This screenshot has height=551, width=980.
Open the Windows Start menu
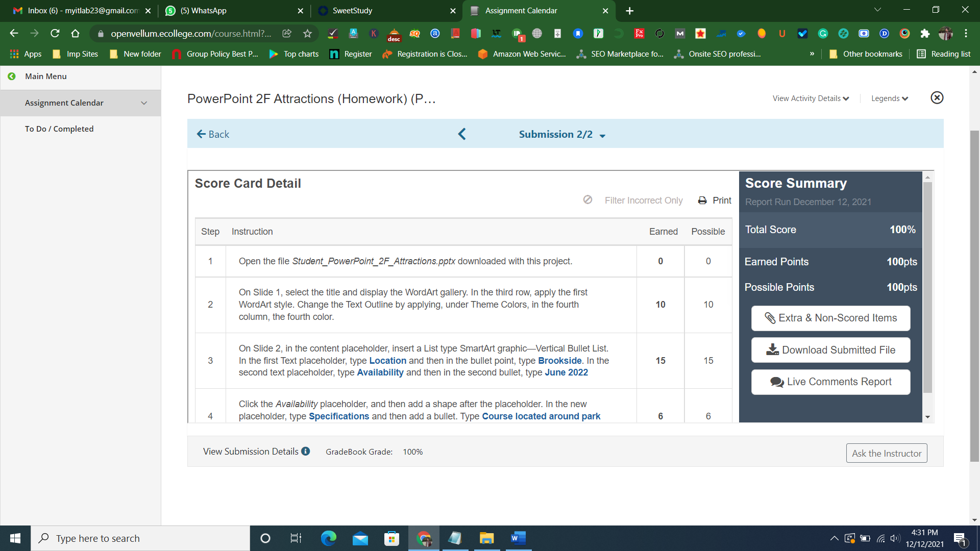(x=15, y=538)
